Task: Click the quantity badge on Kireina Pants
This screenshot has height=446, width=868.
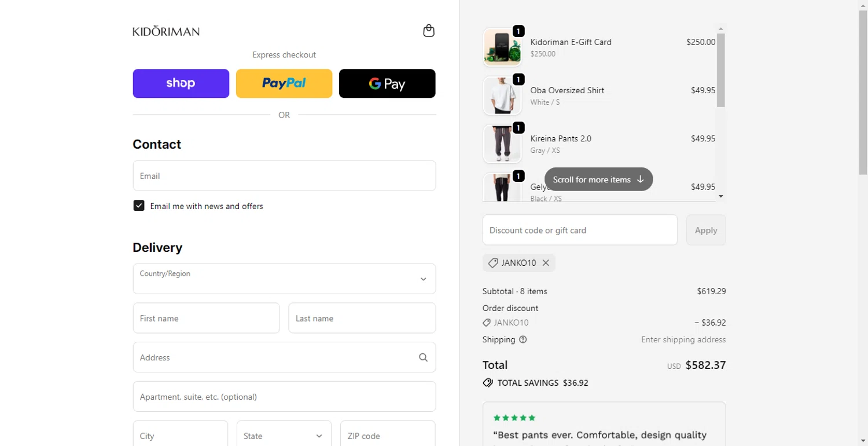Action: pos(518,127)
